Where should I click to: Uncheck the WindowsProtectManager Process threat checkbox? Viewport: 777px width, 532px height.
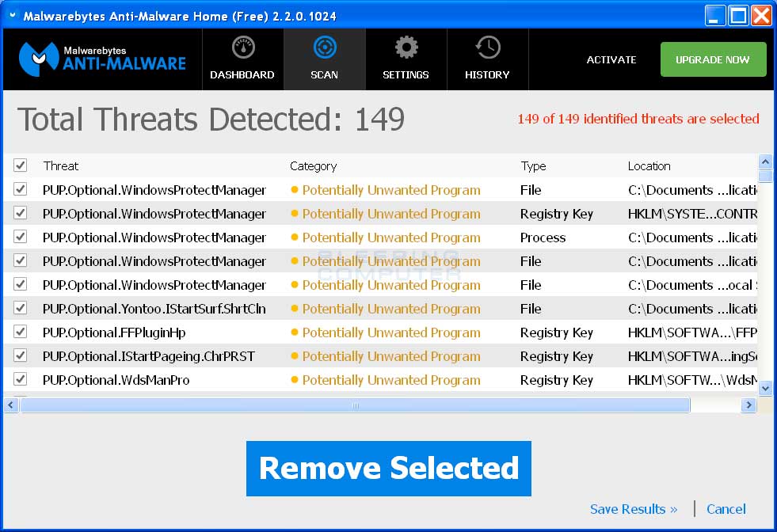(x=21, y=237)
